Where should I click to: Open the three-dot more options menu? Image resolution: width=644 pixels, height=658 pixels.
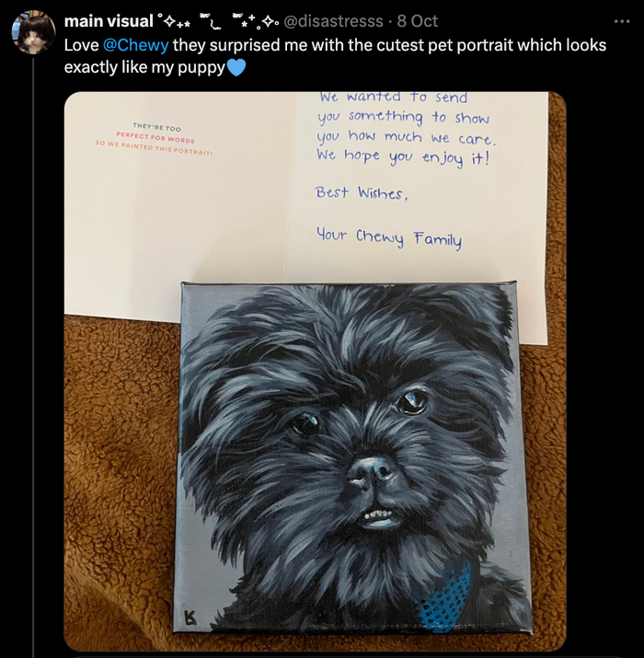tap(622, 21)
